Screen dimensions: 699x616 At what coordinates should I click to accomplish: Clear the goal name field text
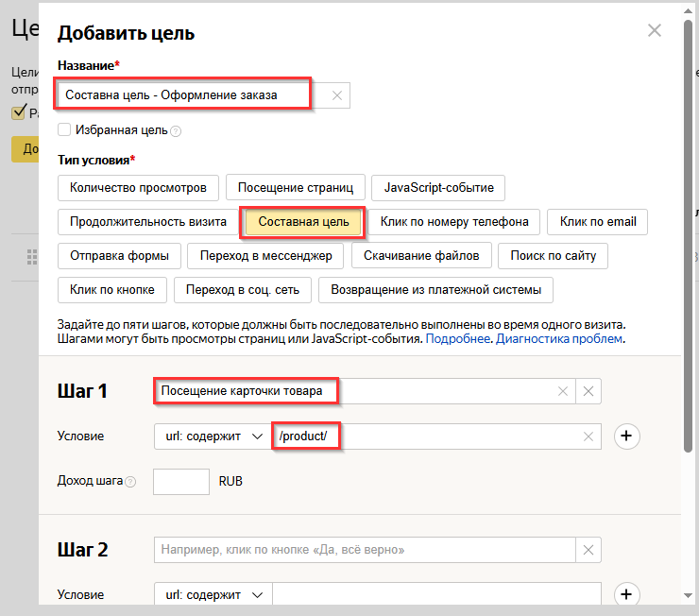coord(338,95)
